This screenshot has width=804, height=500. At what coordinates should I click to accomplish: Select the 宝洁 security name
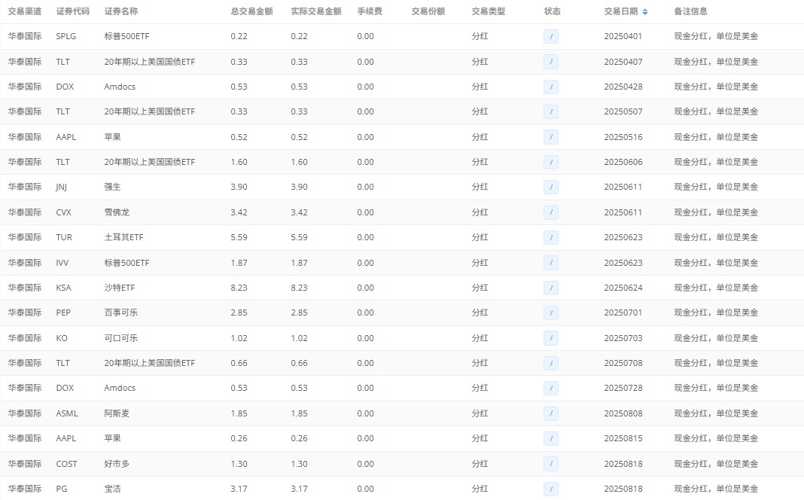[x=112, y=489]
